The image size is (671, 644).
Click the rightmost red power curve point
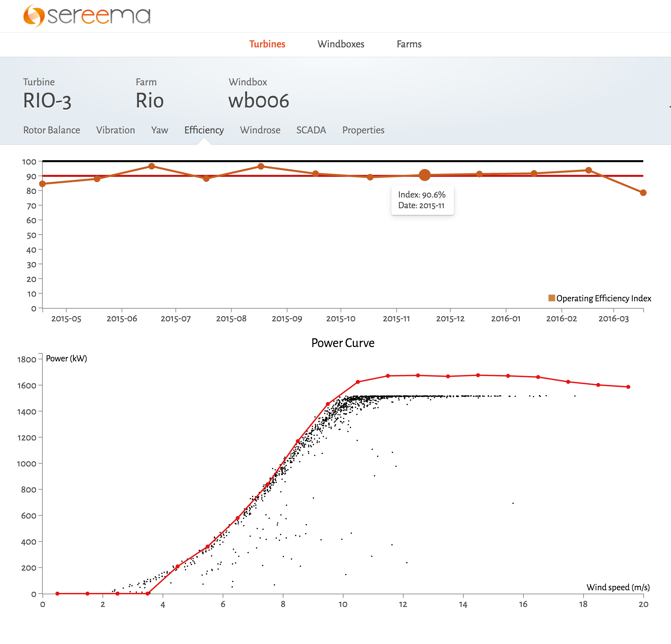click(x=628, y=387)
